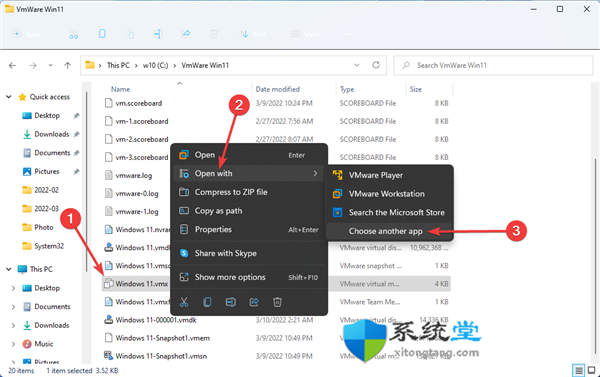600x377 pixels.
Task: Open Quick access in navigation pane
Action: [50, 97]
